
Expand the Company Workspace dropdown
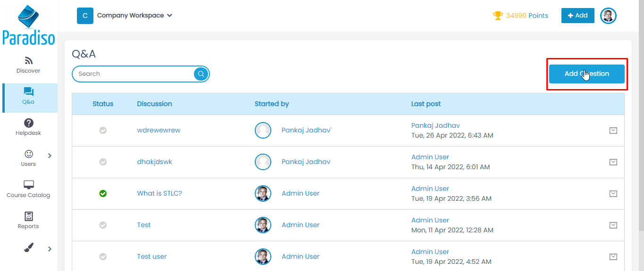pos(170,16)
